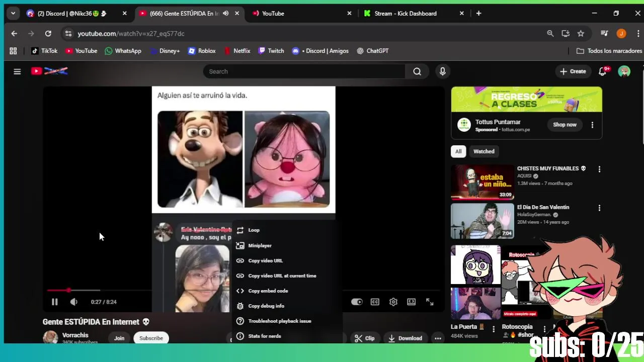The height and width of the screenshot is (362, 644).
Task: Select Miniplayer in context menu
Action: point(287,245)
